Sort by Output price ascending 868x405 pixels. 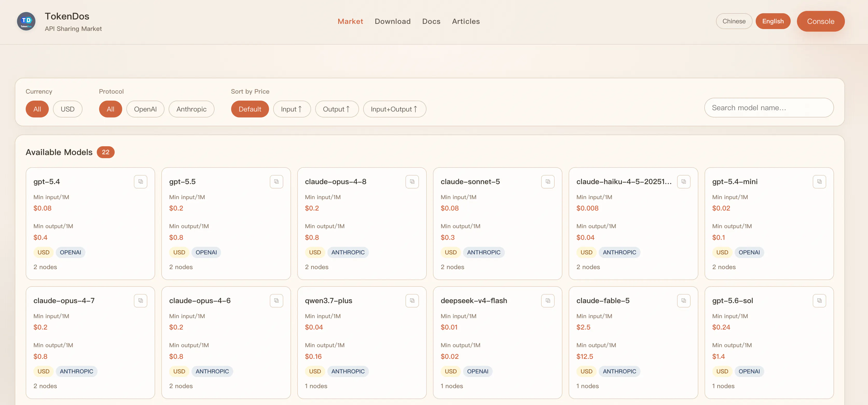(x=337, y=109)
